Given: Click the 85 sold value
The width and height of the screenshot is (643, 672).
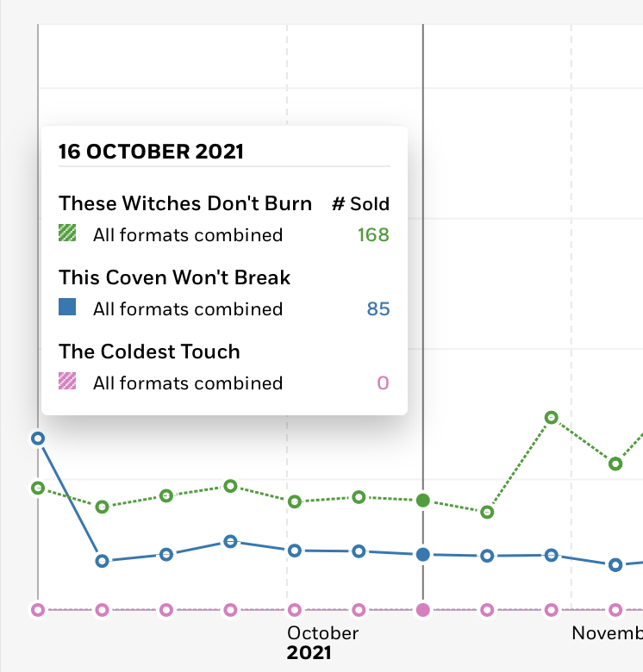Looking at the screenshot, I should (378, 309).
